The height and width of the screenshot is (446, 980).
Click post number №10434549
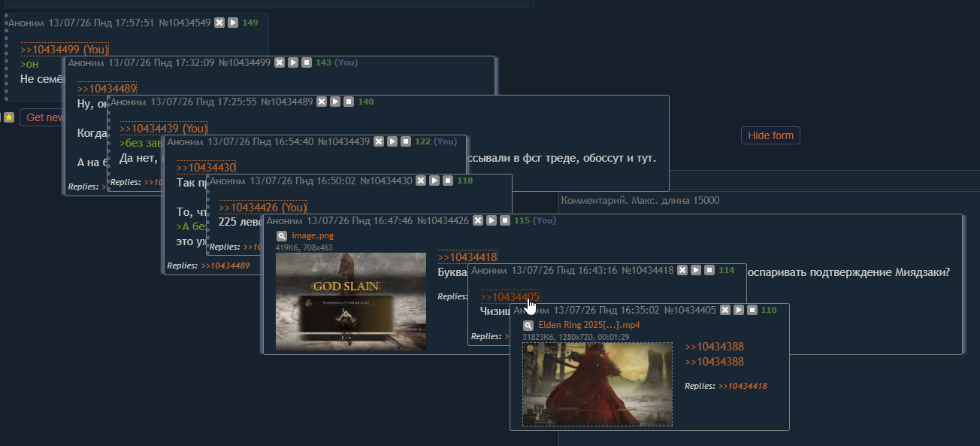185,23
